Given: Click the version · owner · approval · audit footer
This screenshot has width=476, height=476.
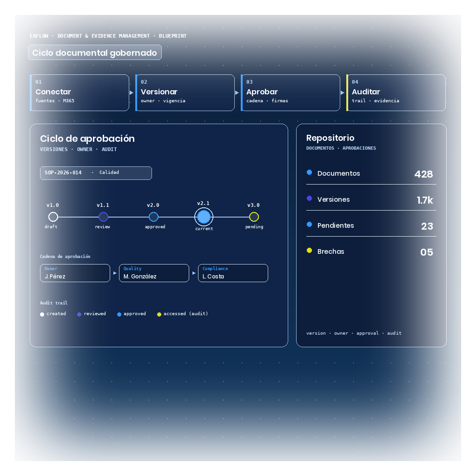Looking at the screenshot, I should coord(354,333).
